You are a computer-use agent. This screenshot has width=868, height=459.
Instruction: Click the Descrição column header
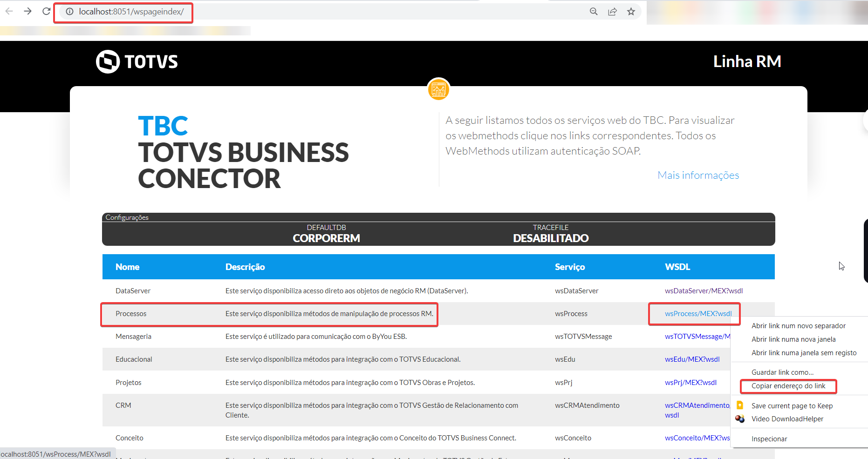pos(245,267)
